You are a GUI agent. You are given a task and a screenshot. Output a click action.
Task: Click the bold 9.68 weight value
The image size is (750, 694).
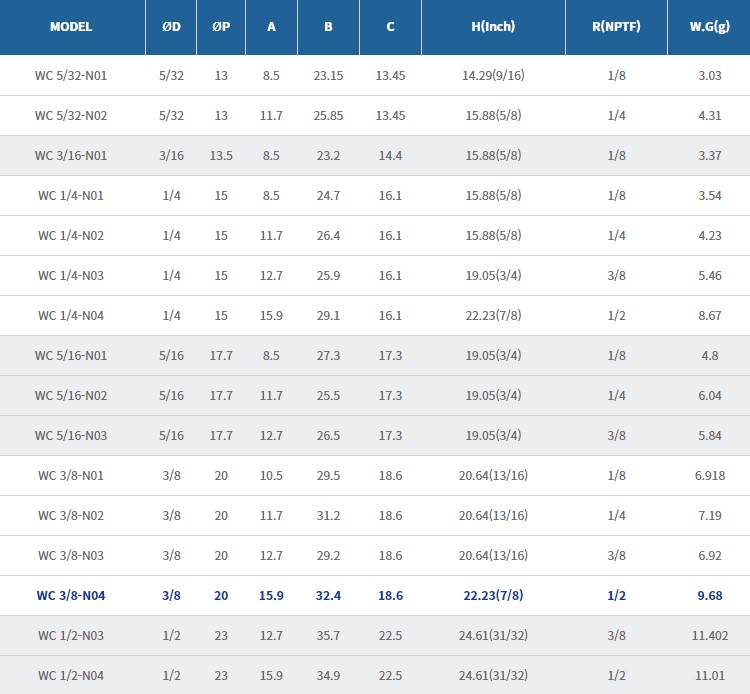[x=709, y=595]
